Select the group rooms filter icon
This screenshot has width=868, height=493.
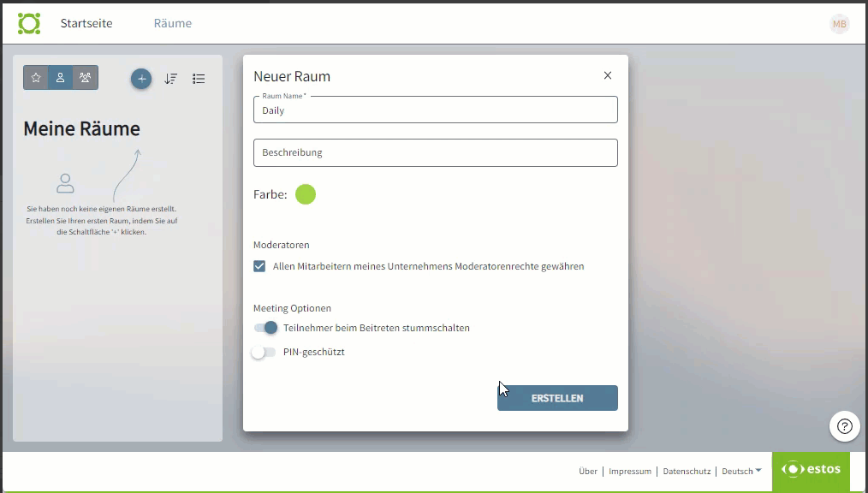point(85,78)
